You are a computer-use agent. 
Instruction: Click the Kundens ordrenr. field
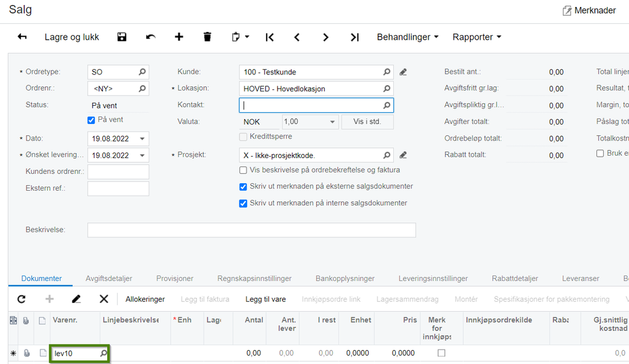[118, 171]
